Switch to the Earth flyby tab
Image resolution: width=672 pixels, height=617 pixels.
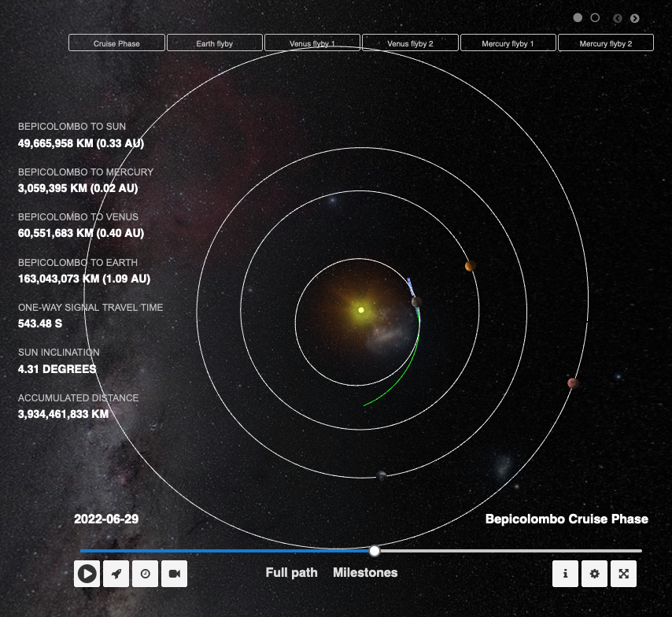(214, 42)
